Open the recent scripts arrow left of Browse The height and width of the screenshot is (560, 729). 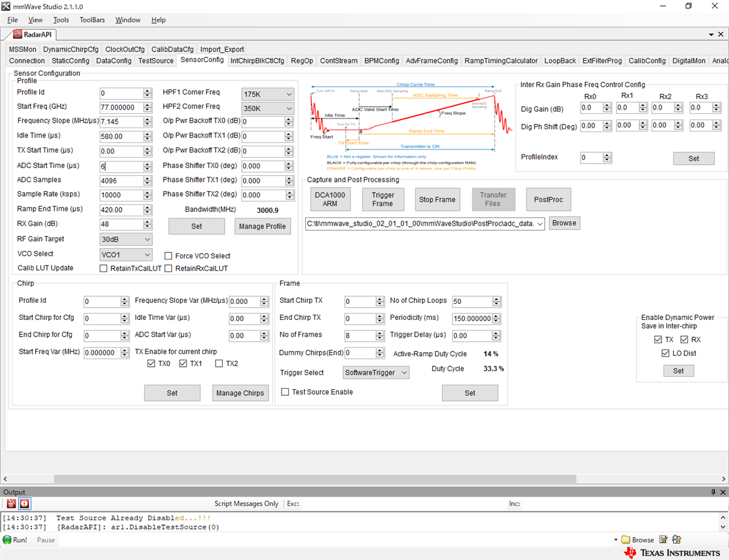[616, 540]
